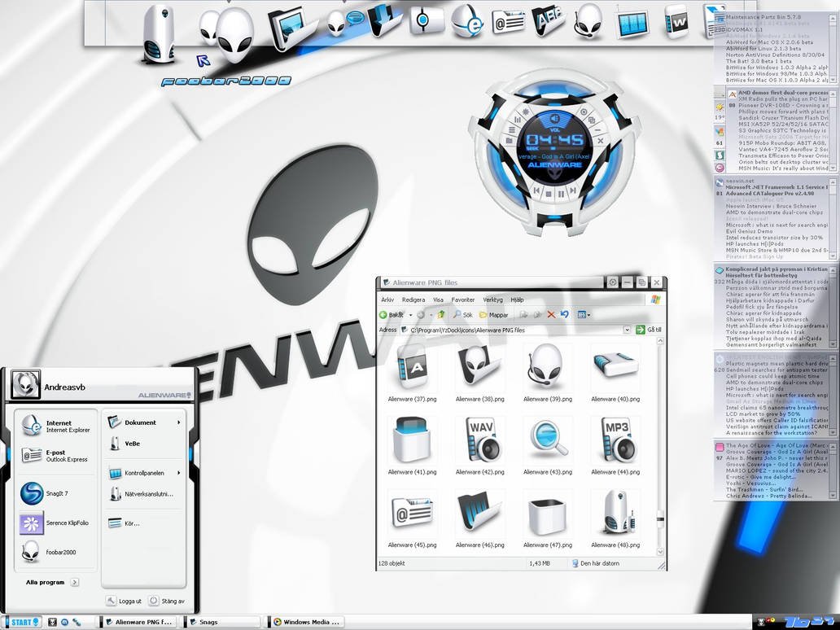840x630 pixels.
Task: Open file folder button on Alienware player
Action: click(509, 141)
